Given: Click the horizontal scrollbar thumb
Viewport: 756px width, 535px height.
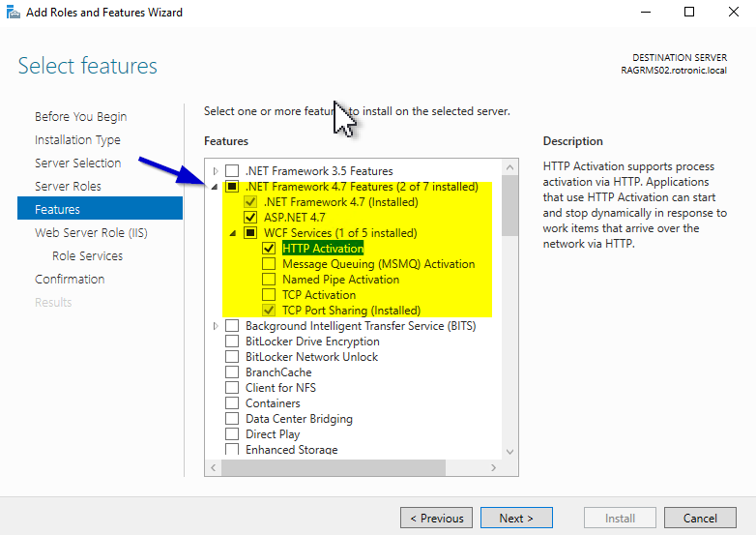Looking at the screenshot, I should (x=334, y=467).
